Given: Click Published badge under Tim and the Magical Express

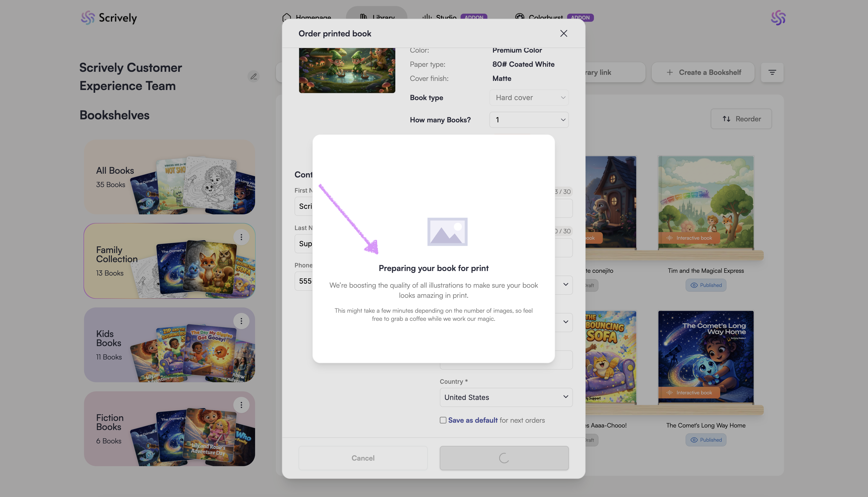Looking at the screenshot, I should pos(706,285).
